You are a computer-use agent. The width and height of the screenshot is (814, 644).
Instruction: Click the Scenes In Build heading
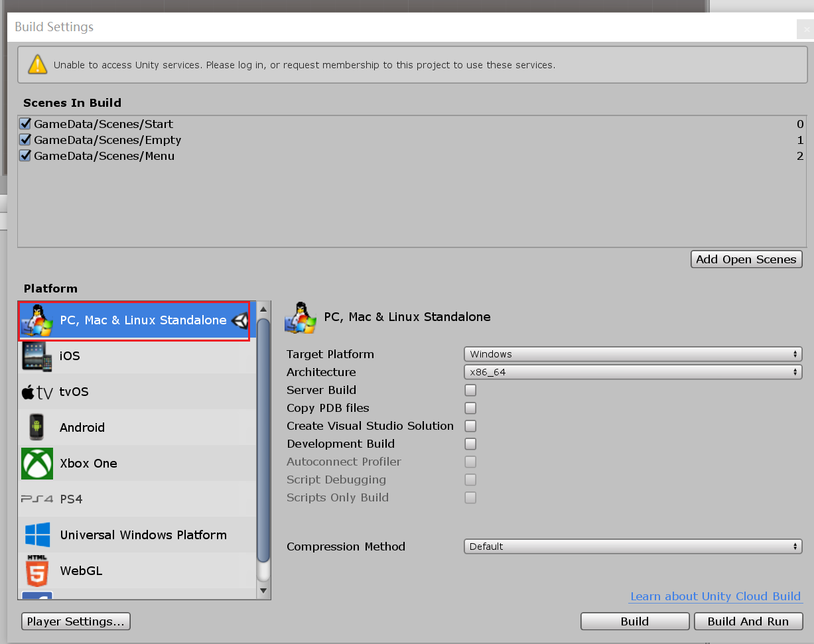72,103
